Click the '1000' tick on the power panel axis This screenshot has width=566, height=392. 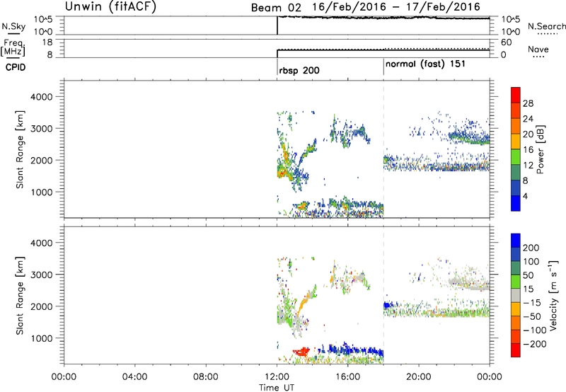click(x=41, y=192)
